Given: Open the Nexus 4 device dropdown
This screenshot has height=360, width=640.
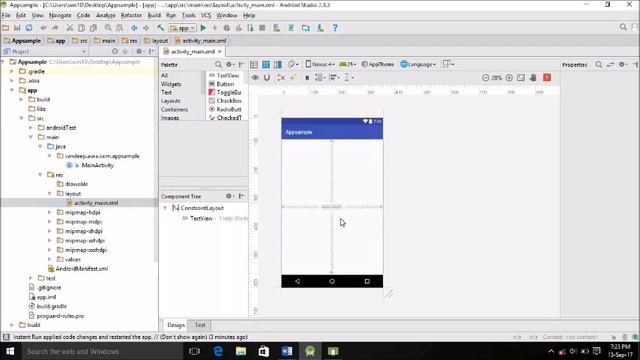Looking at the screenshot, I should tap(320, 64).
